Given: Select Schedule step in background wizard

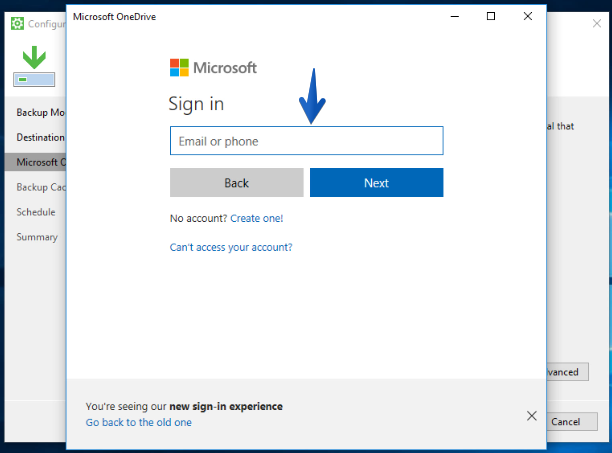Looking at the screenshot, I should pyautogui.click(x=36, y=212).
